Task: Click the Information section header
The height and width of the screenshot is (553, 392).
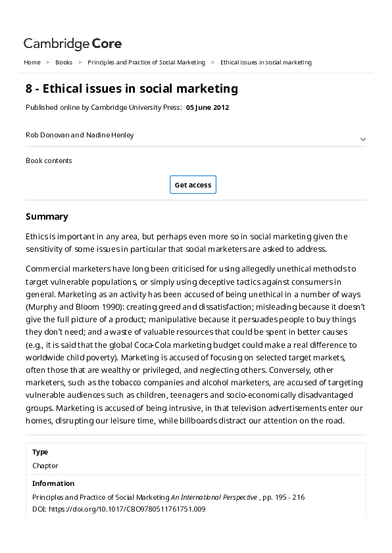Action: 53,483
